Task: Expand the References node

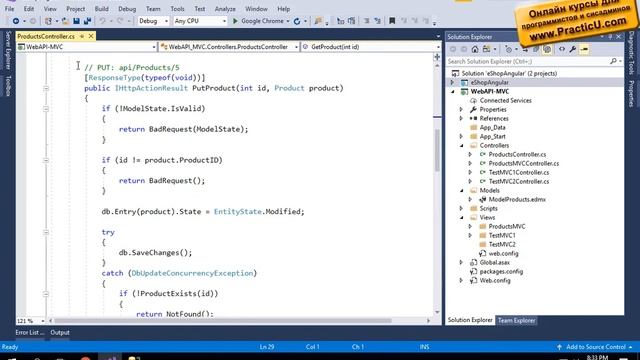Action: (x=461, y=119)
